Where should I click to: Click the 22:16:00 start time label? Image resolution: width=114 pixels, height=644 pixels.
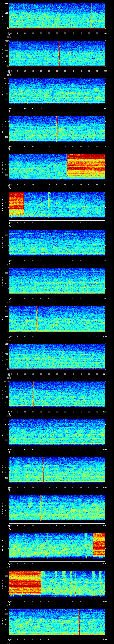point(9,601)
